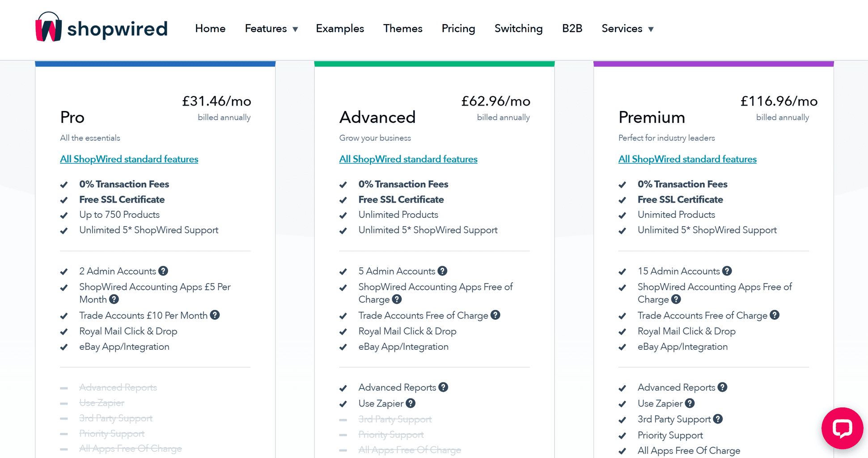
Task: Open help for Premium plan Trade Accounts Free
Action: [x=775, y=315]
